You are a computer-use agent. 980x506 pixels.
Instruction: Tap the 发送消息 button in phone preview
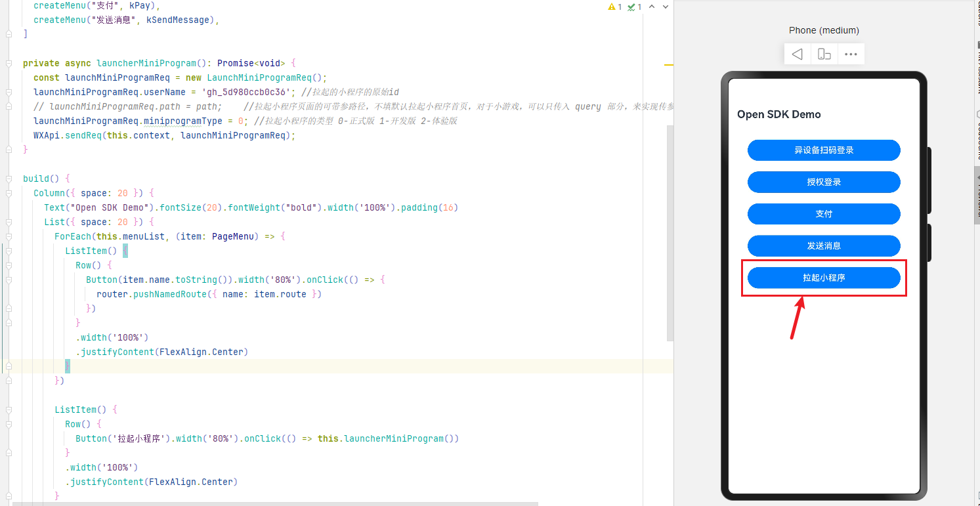pos(824,245)
